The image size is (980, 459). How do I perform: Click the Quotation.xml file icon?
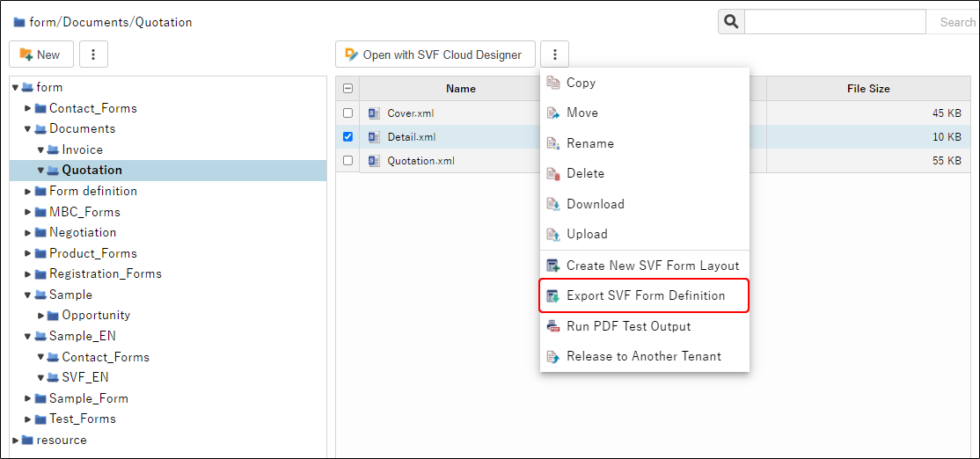coord(373,161)
